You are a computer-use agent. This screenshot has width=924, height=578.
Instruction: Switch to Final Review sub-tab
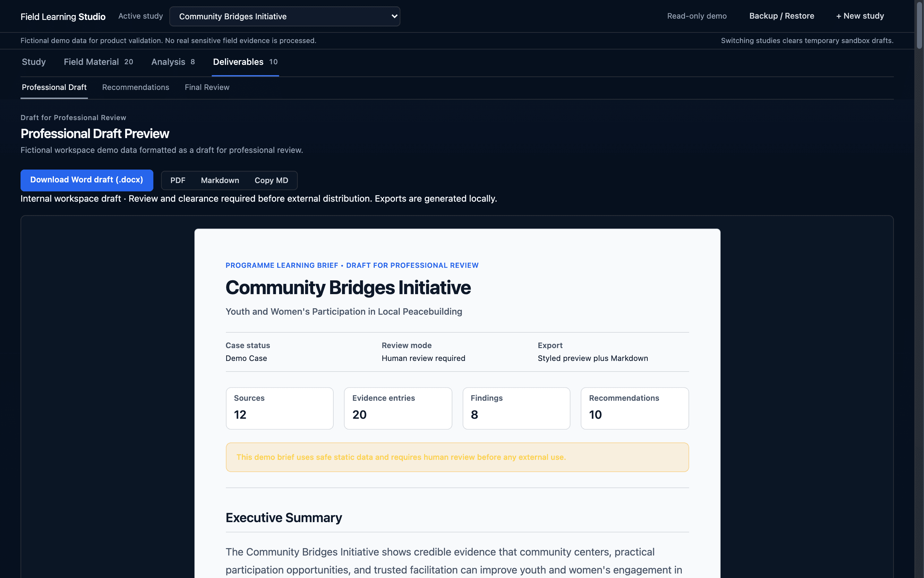click(207, 87)
